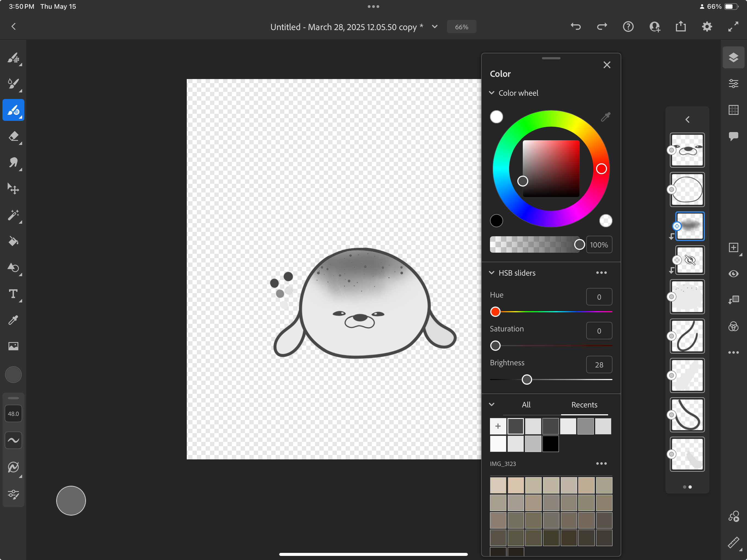Toggle layer visibility eye in right sidebar

click(733, 274)
